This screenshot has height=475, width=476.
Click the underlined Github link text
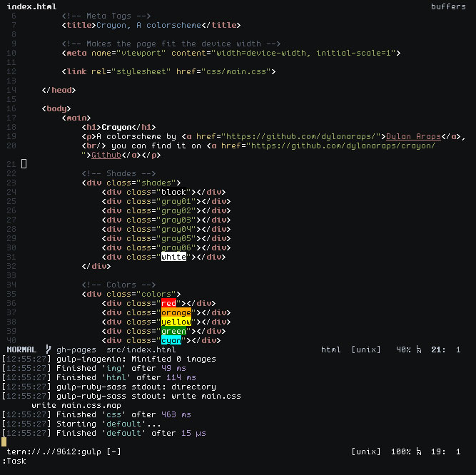point(106,155)
